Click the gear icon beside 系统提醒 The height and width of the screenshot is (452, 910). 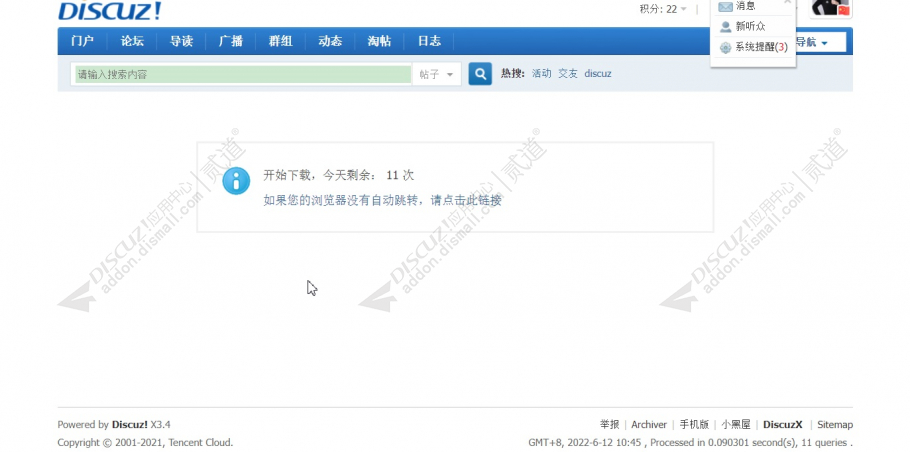point(725,48)
